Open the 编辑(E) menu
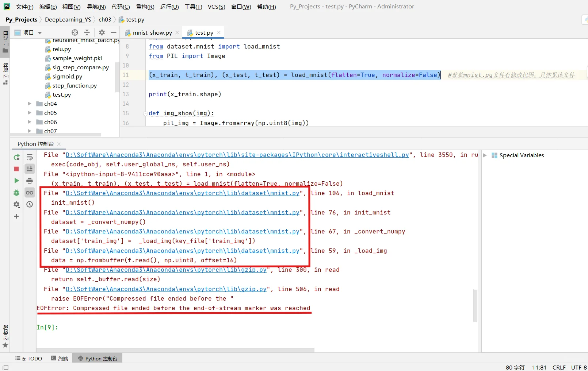 [x=48, y=7]
